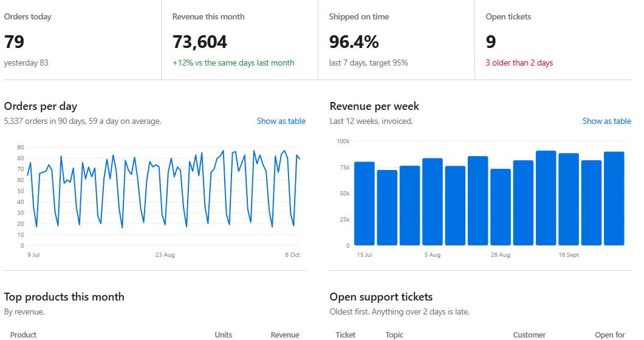The height and width of the screenshot is (340, 644).
Task: Open Show as table for Orders per day
Action: point(281,121)
